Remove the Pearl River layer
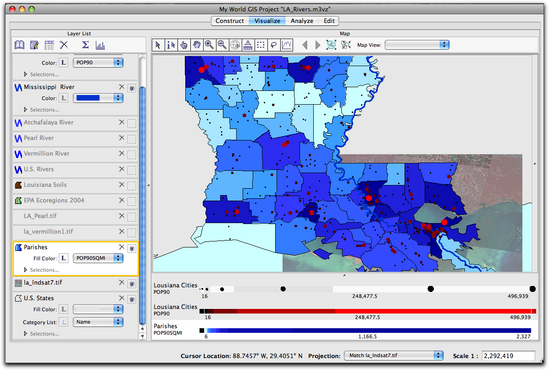 [121, 138]
